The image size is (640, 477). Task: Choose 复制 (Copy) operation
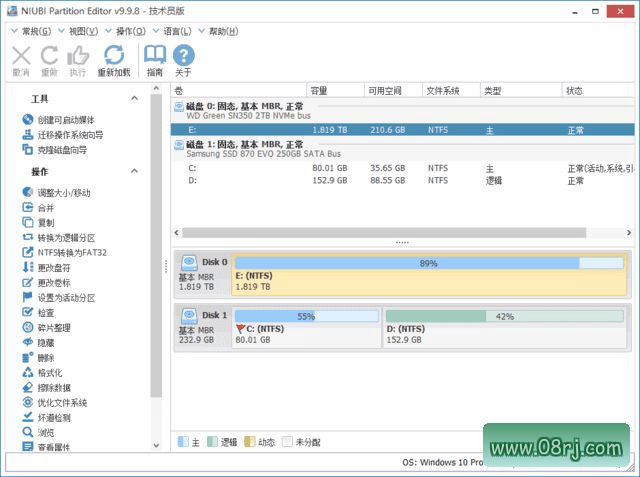pyautogui.click(x=38, y=222)
